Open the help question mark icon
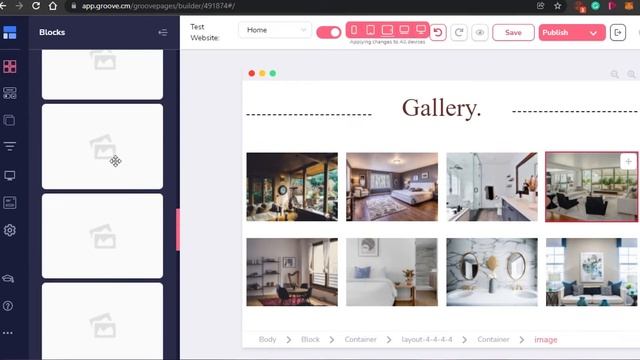640x360 pixels. tap(8, 306)
